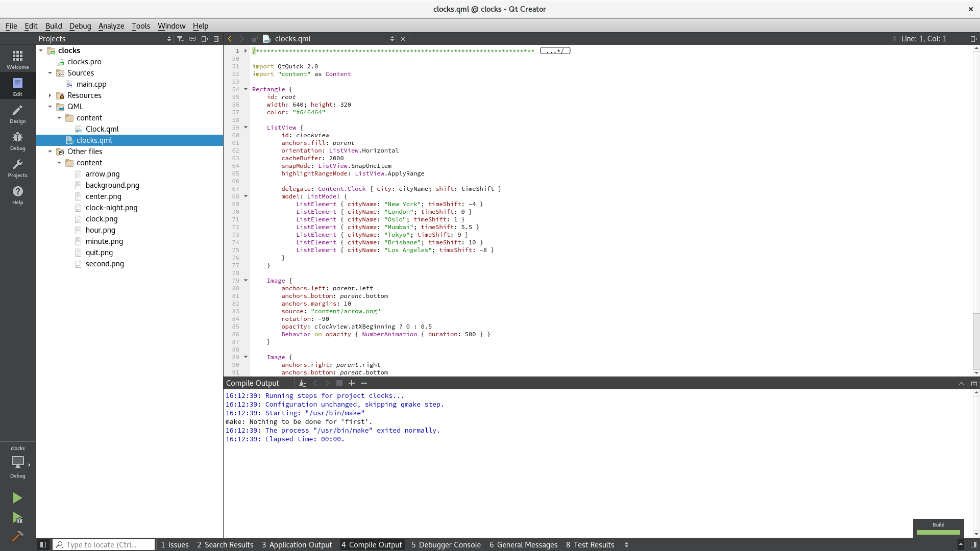
Task: Click the Welcome mode icon in sidebar
Action: click(x=17, y=59)
